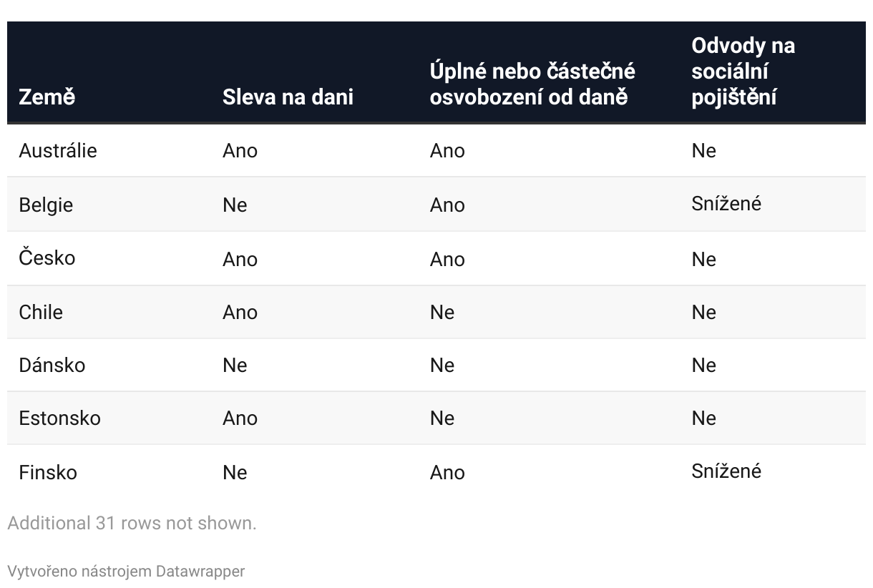Click the Chile row name
This screenshot has width=873, height=588.
coord(41,313)
